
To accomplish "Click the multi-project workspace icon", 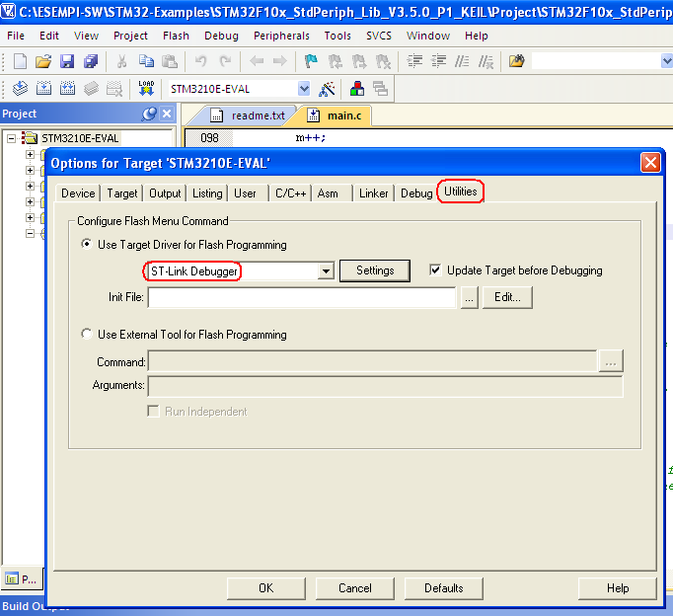I will tap(380, 89).
